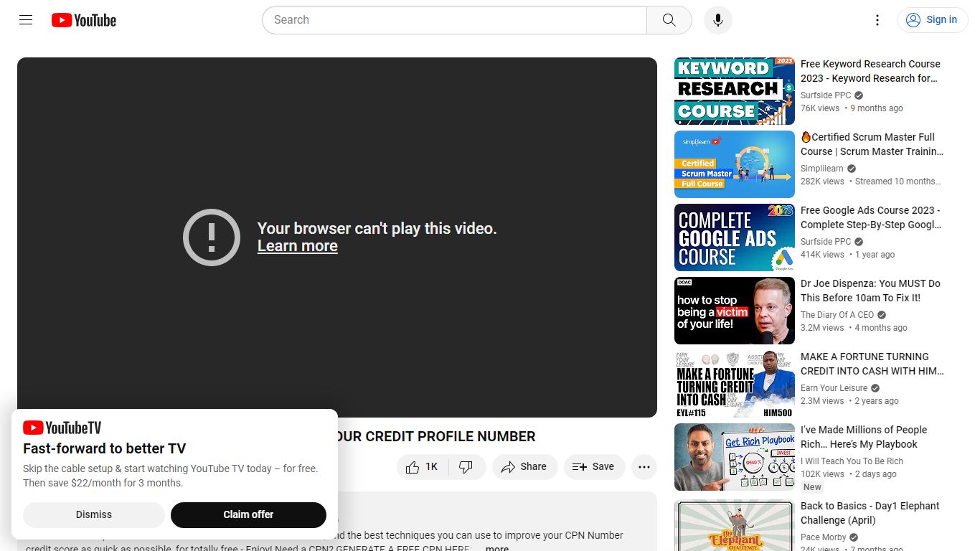Click the Earn Your Leisure verified badge

[x=875, y=388]
